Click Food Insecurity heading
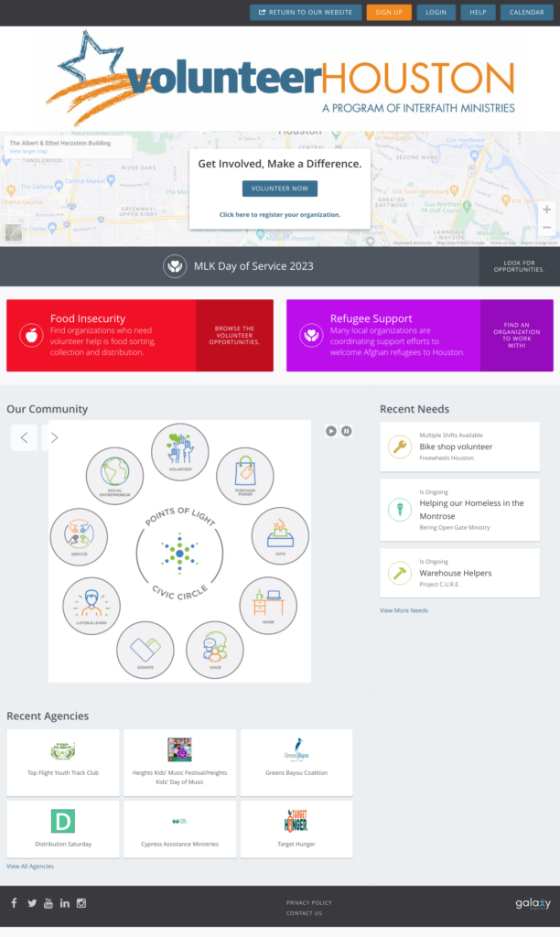This screenshot has height=937, width=560. [88, 318]
